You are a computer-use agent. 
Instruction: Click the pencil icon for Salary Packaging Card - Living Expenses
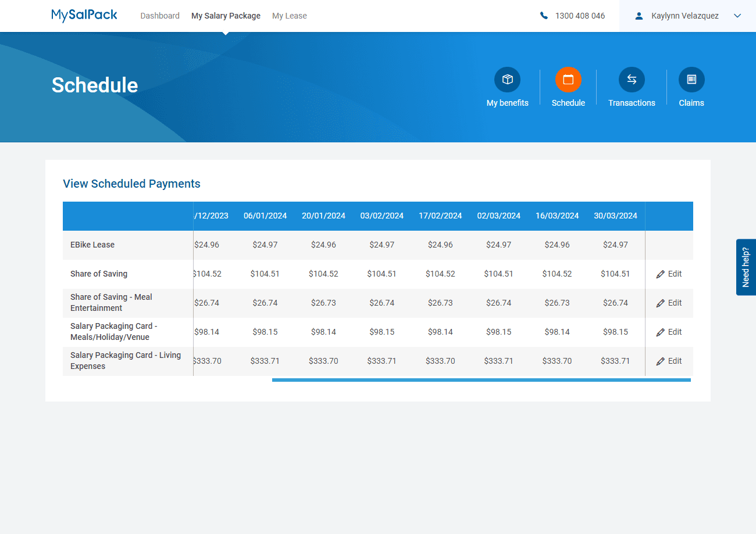(x=661, y=361)
